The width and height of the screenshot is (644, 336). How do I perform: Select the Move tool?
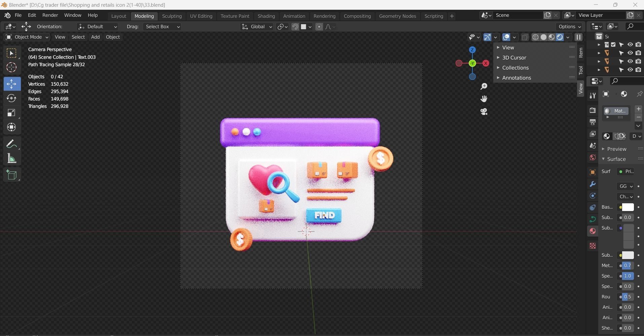pos(11,84)
